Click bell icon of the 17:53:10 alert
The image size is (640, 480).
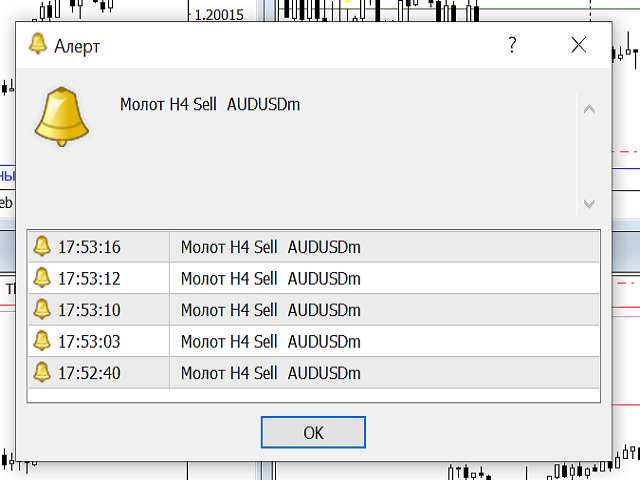pyautogui.click(x=42, y=309)
